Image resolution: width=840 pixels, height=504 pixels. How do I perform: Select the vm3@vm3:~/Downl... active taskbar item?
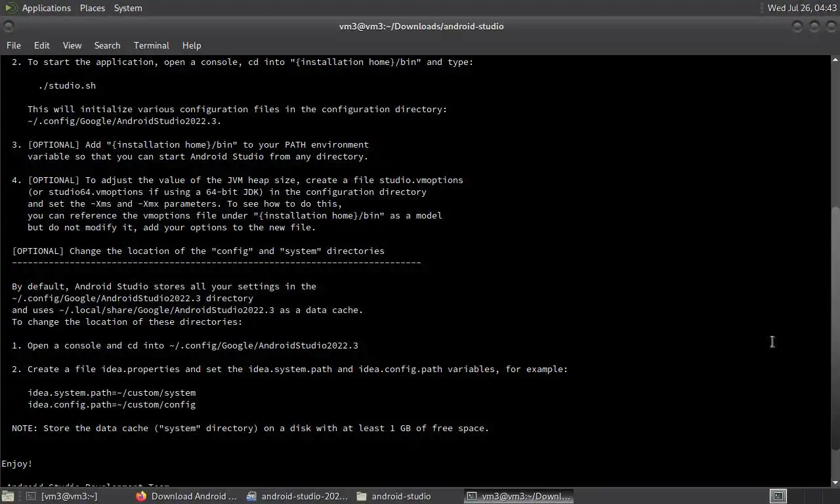518,496
